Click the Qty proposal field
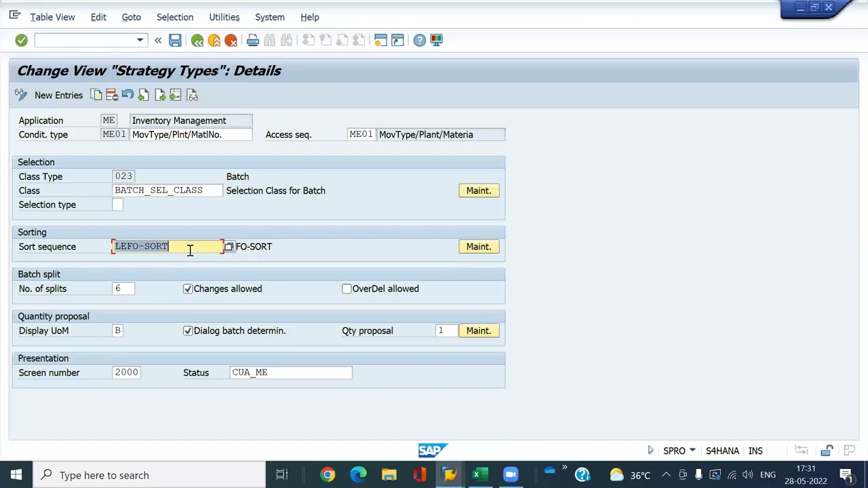Screen dimensions: 868x488 (x=446, y=331)
